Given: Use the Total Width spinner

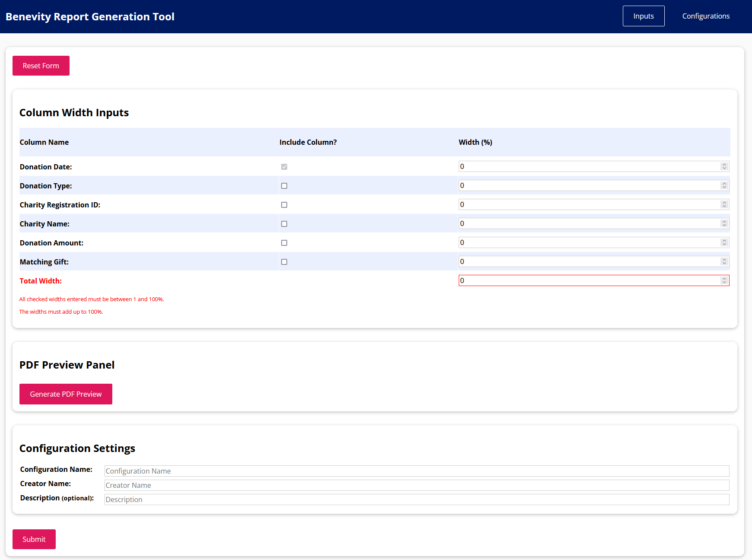Looking at the screenshot, I should (x=724, y=280).
